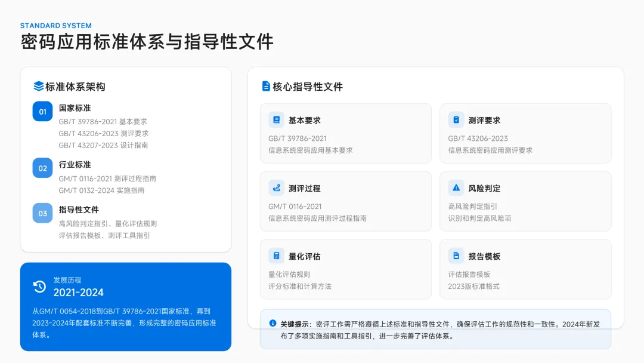Click the text 高风险判定指引 in 风险判定 card
The height and width of the screenshot is (363, 644).
[x=472, y=207]
